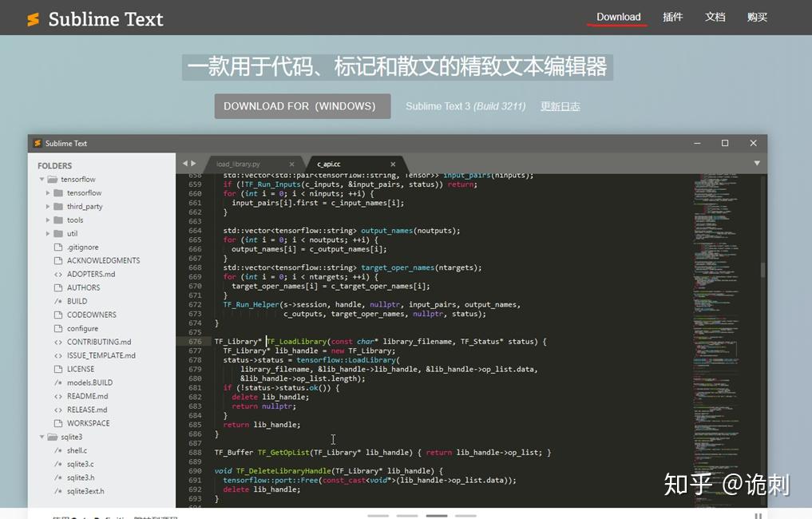Click the right tab-navigation arrow
Screen dimensions: 812x519
[196, 163]
